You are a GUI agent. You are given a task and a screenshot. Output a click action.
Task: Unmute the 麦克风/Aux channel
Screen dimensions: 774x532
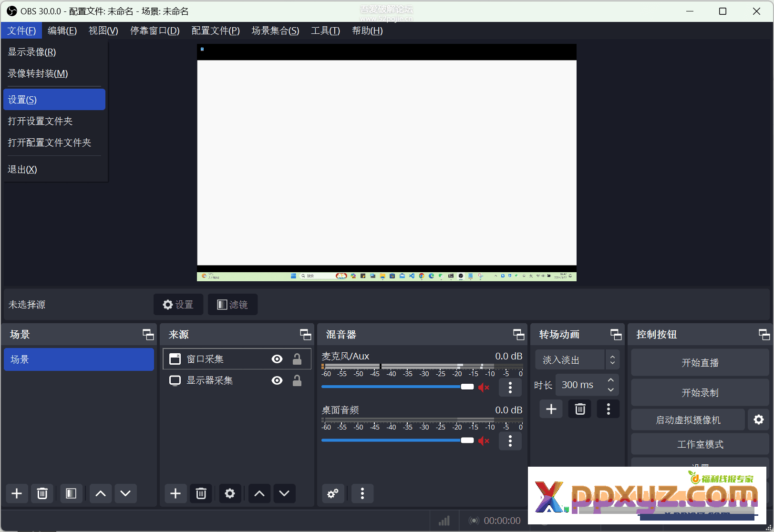(x=484, y=387)
